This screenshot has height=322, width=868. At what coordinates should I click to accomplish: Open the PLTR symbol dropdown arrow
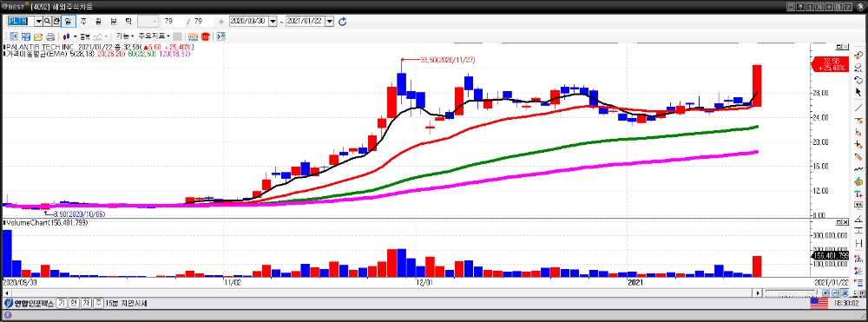coord(39,21)
